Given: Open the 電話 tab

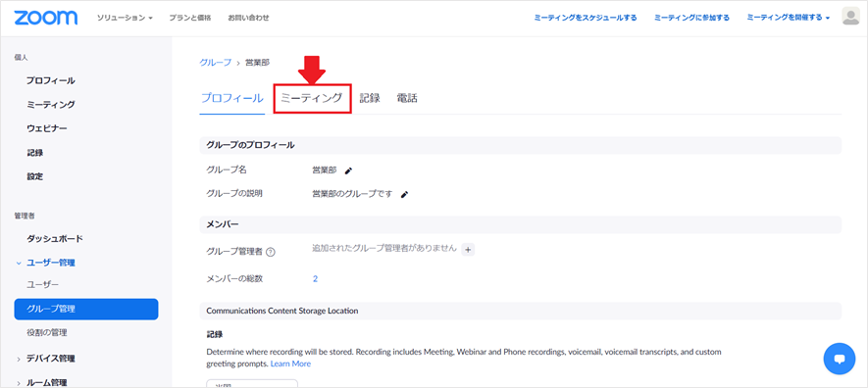Looking at the screenshot, I should pos(407,99).
